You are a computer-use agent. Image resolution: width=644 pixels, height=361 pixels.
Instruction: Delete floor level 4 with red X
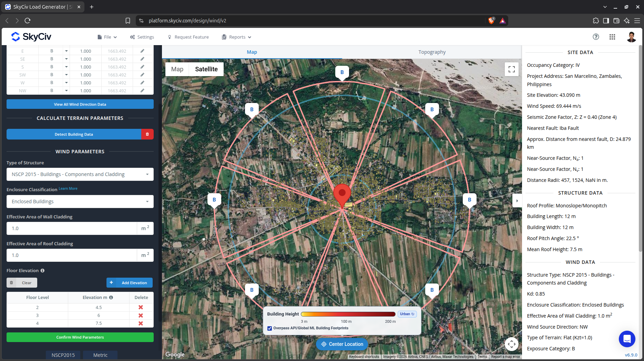tap(141, 323)
